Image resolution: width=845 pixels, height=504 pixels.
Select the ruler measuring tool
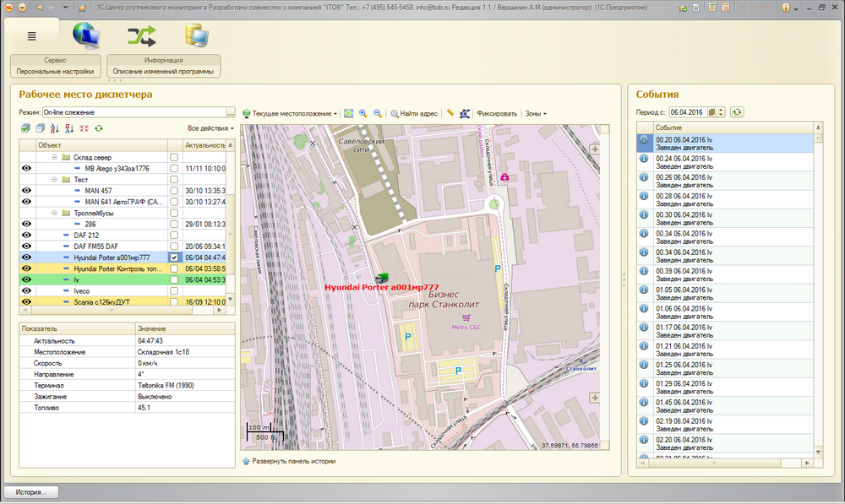pos(450,113)
